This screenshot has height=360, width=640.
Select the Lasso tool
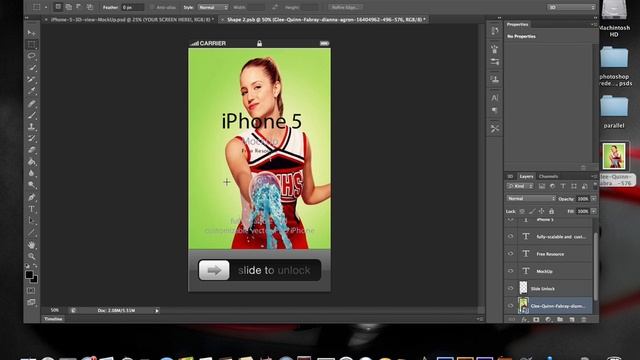(31, 56)
